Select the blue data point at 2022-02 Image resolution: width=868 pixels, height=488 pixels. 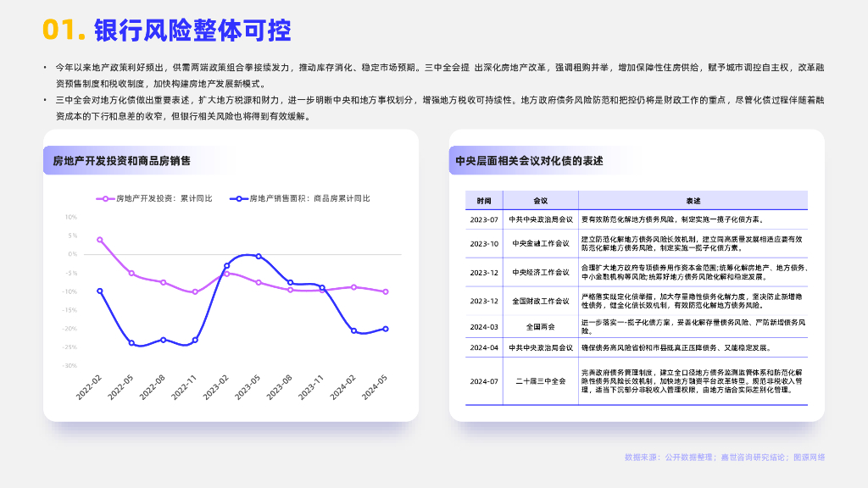click(100, 291)
